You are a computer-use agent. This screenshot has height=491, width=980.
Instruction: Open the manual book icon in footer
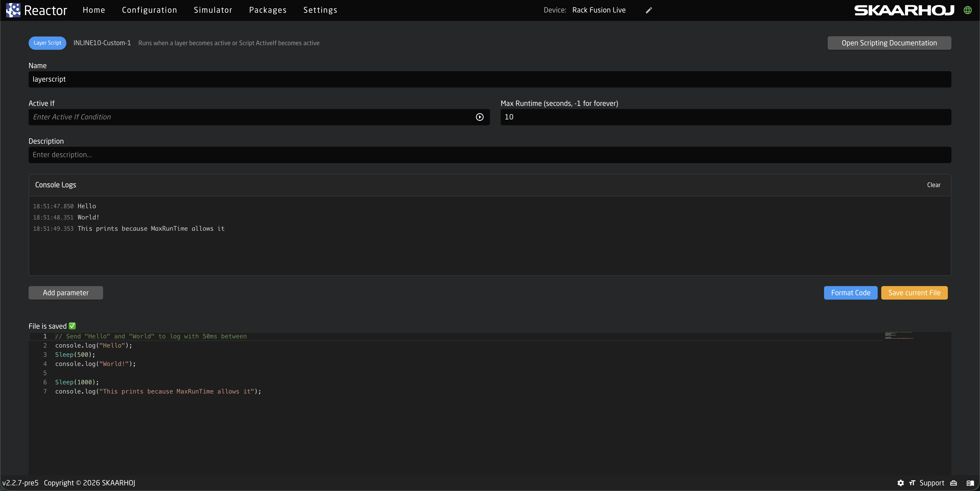970,483
